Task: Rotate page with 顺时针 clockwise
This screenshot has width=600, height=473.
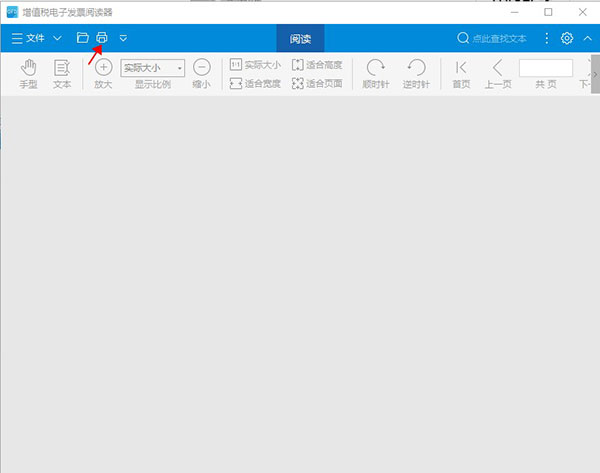Action: (376, 74)
